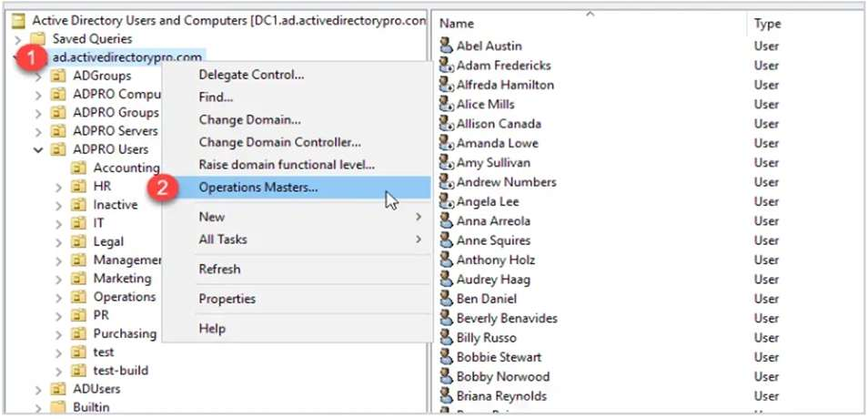The width and height of the screenshot is (868, 419).
Task: Click the Briana Reynolds user icon
Action: [446, 395]
